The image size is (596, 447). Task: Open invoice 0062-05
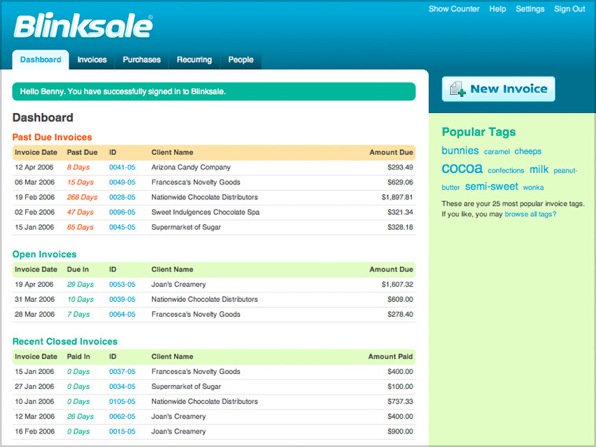[122, 417]
